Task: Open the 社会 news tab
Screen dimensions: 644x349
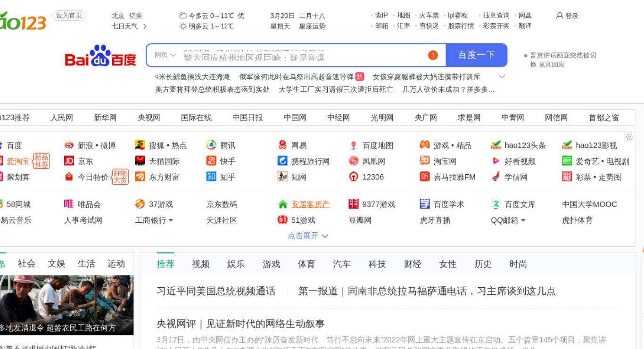Action: (26, 264)
